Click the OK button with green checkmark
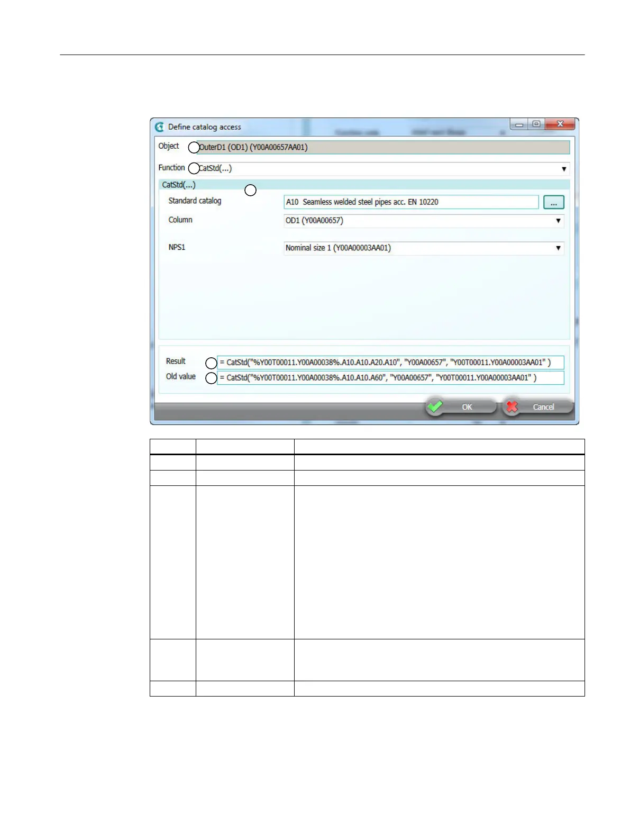630x840 pixels. pyautogui.click(x=461, y=407)
